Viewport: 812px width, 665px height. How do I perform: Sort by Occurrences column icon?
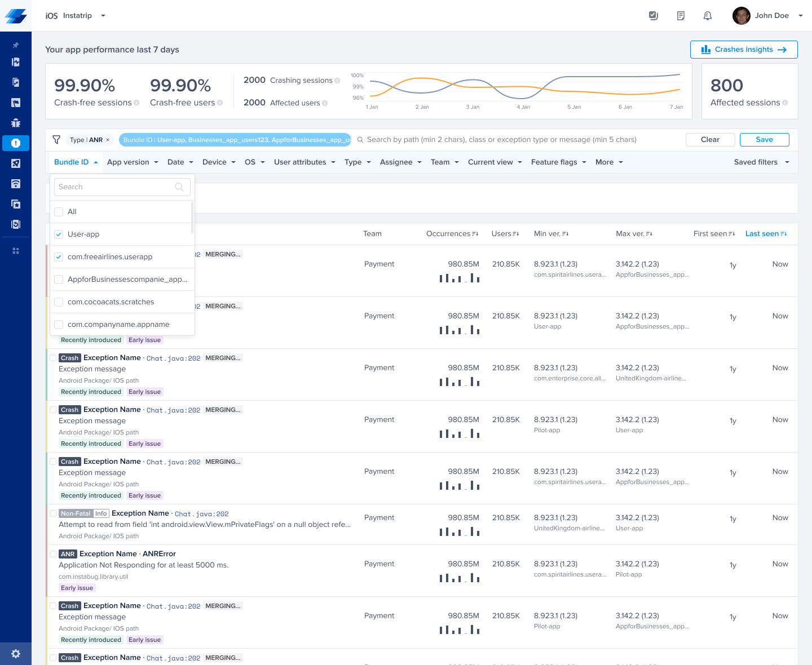(475, 234)
